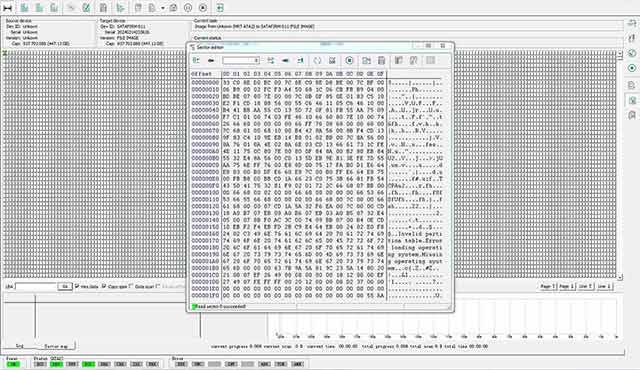The height and width of the screenshot is (370, 640).
Task: Toggle the Goto span checkbox
Action: tap(131, 286)
